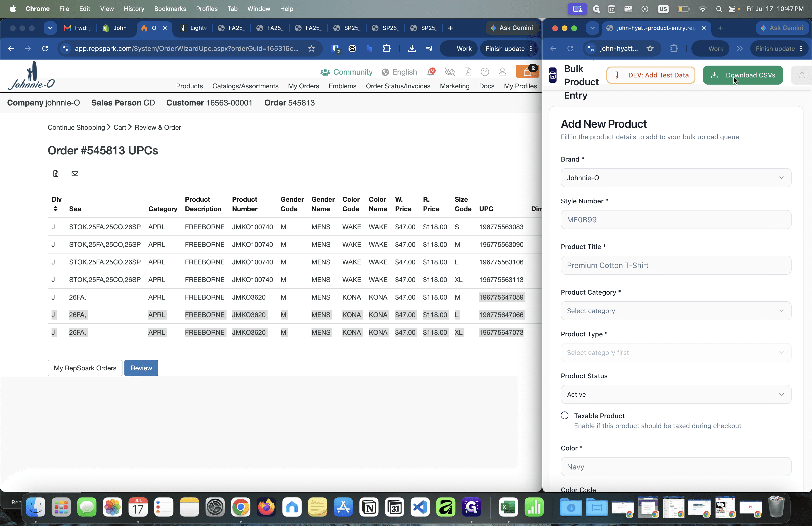This screenshot has width=812, height=526.
Task: Open the Bookmarks menu in macOS menu bar
Action: 170,9
